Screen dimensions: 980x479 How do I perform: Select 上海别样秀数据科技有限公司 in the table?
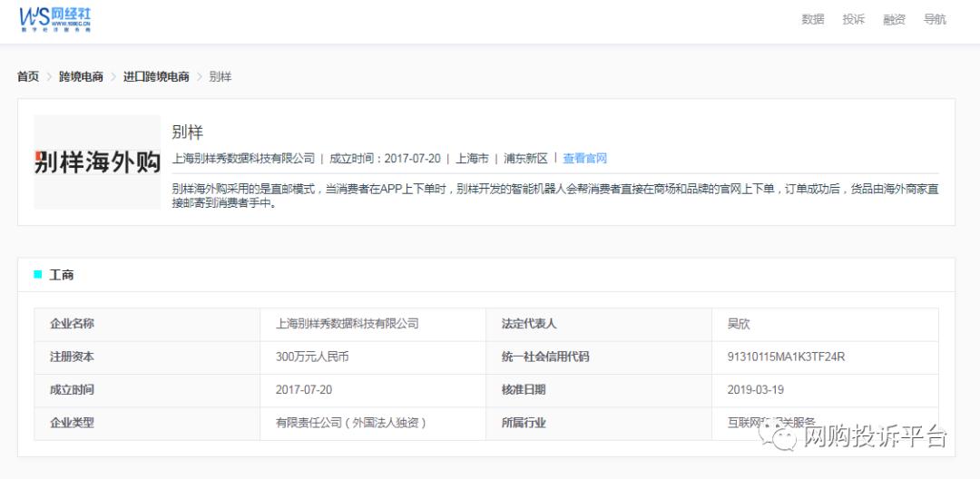pos(347,324)
